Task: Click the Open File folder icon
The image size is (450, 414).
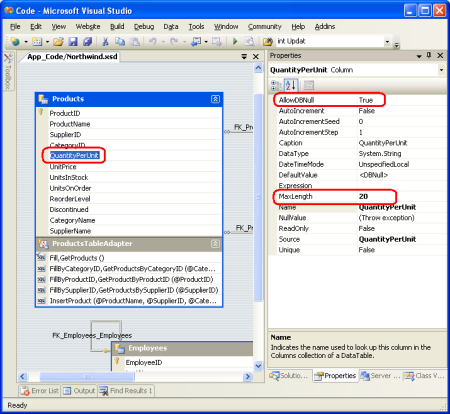Action: [x=58, y=41]
